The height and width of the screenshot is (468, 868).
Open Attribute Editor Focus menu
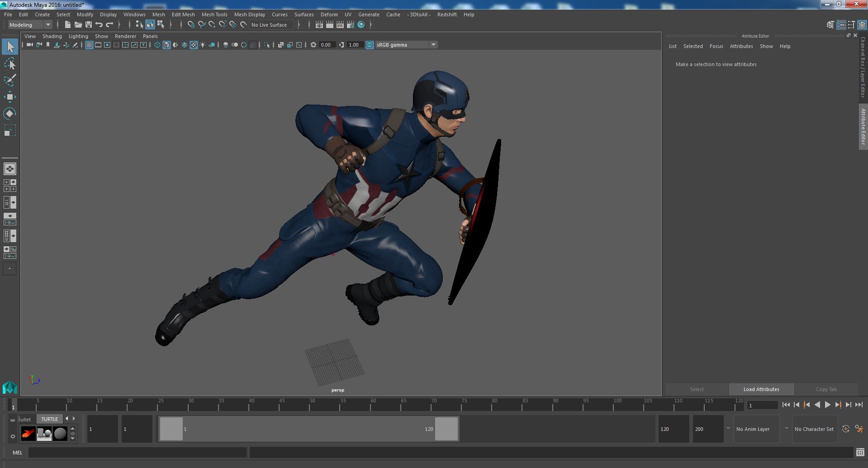click(x=716, y=46)
